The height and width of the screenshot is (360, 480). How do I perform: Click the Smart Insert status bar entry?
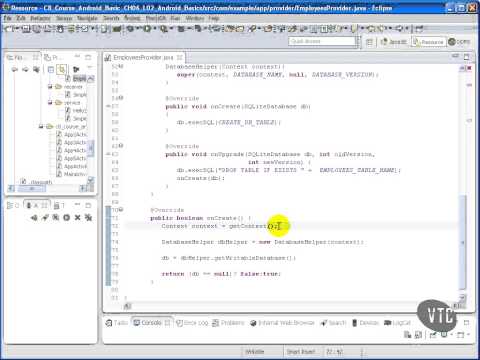301,352
